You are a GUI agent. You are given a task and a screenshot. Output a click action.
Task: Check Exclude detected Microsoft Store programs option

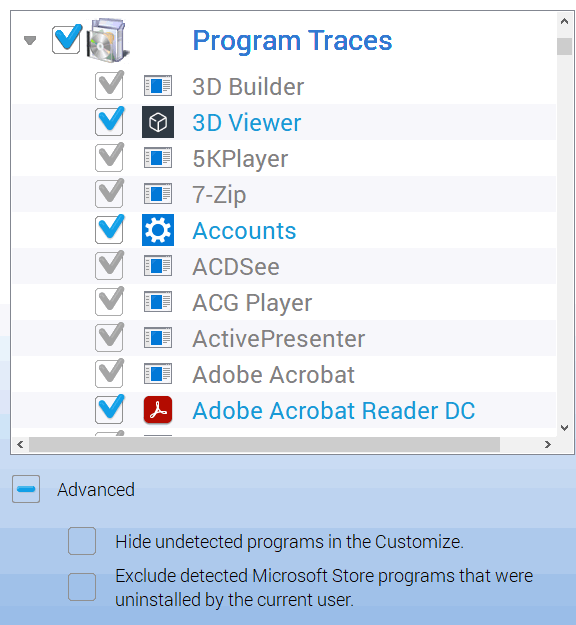tap(82, 587)
